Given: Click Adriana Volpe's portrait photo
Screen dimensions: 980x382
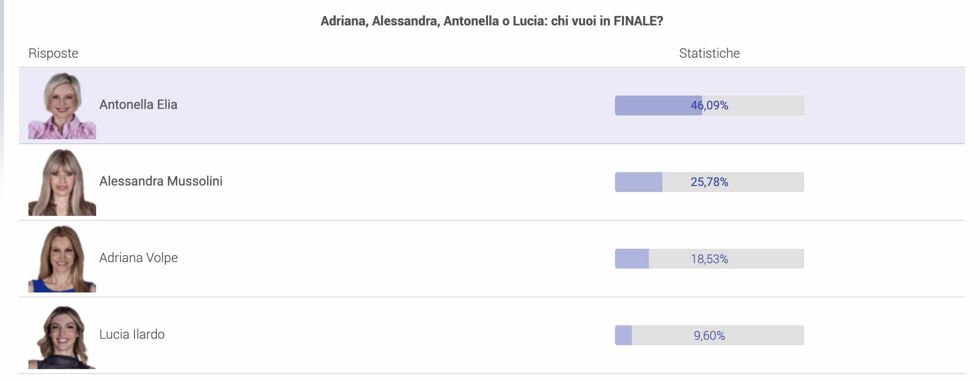Looking at the screenshot, I should pyautogui.click(x=62, y=259).
